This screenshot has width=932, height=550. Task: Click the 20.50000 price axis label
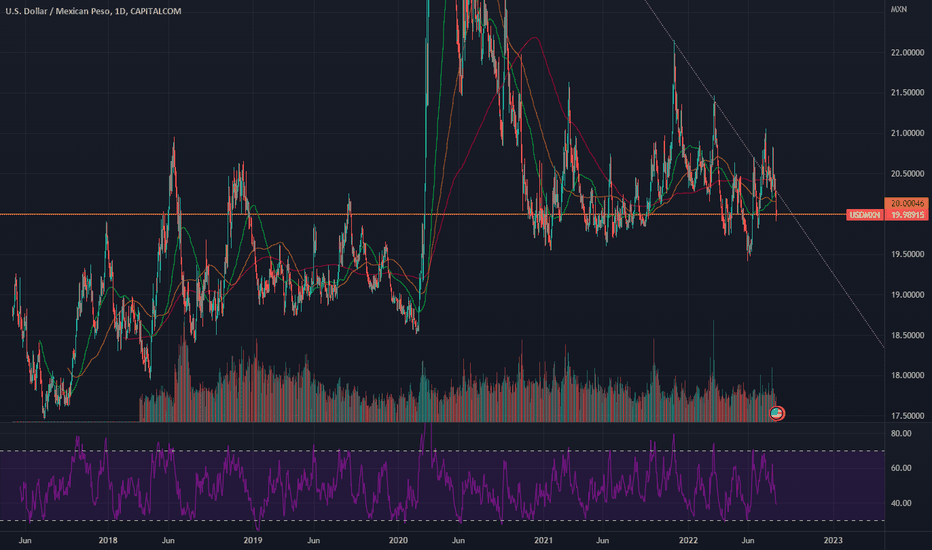coord(907,174)
